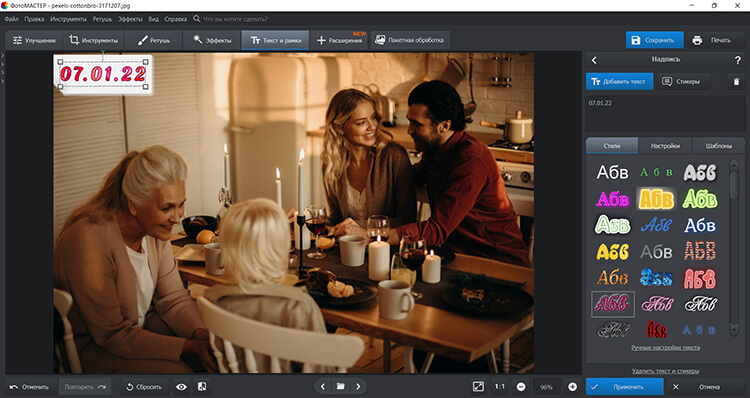Open the Ретушь menu in menu bar
The image size is (750, 398).
(102, 19)
